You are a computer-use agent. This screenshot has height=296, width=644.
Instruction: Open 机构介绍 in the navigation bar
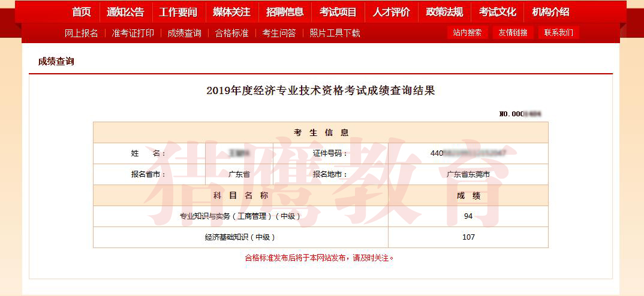550,12
